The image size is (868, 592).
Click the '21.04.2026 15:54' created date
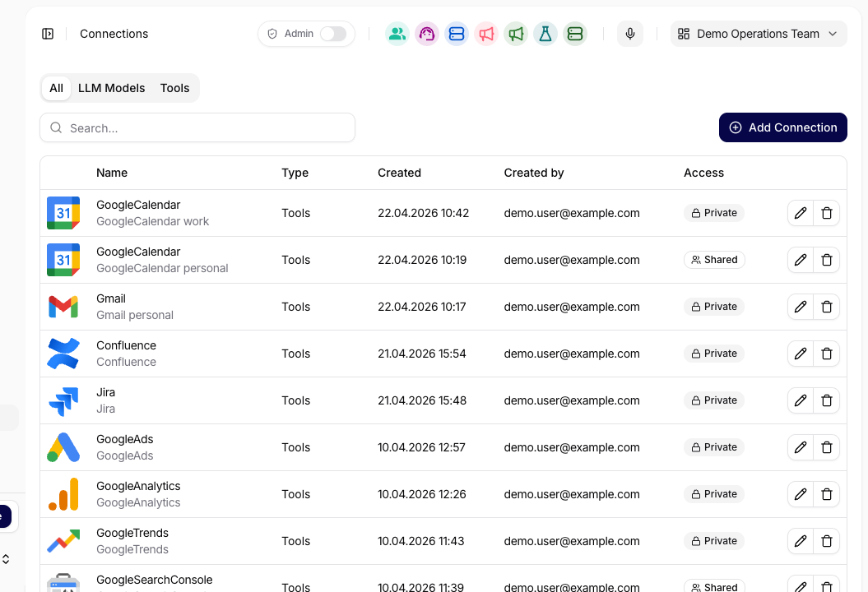click(x=422, y=354)
